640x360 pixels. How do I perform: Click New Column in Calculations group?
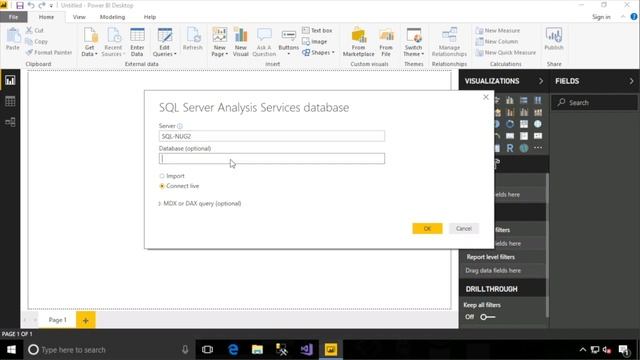coord(496,41)
